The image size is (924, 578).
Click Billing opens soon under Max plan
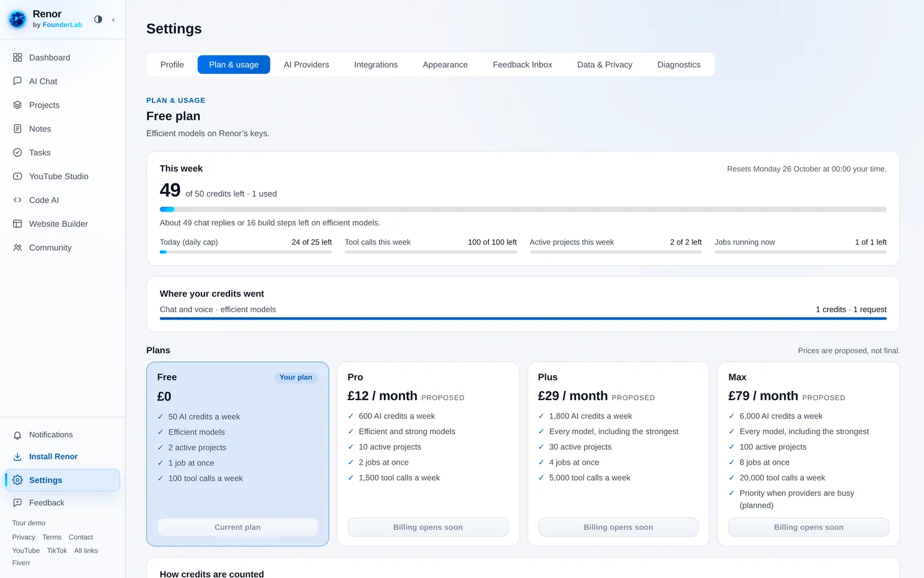[x=808, y=527]
